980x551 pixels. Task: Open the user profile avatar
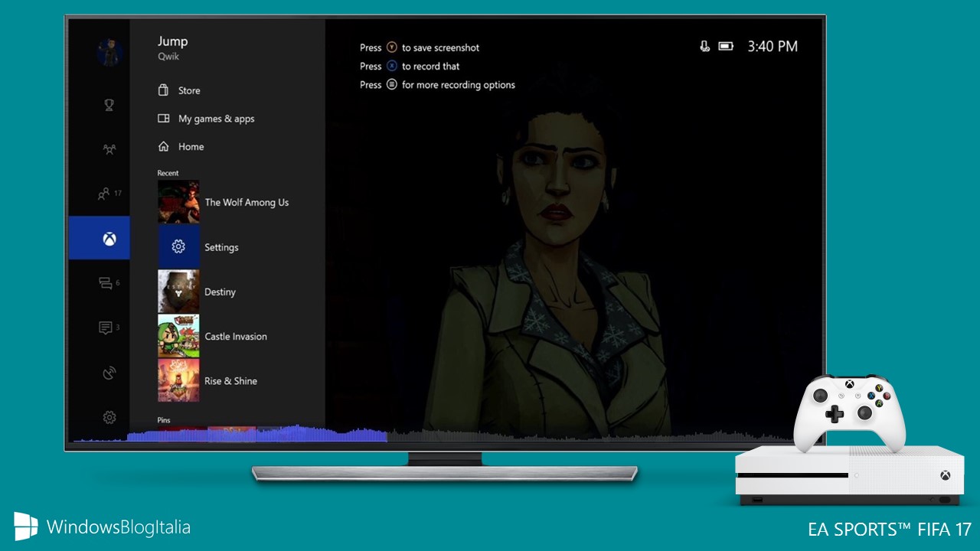(x=109, y=53)
